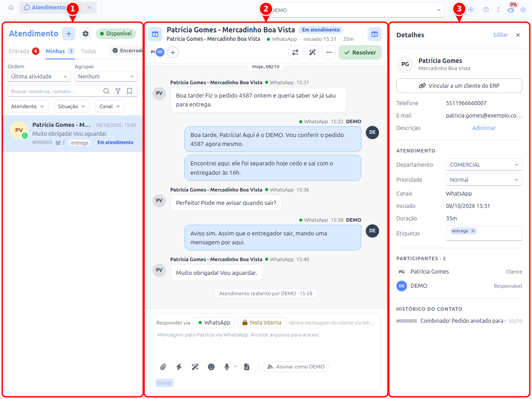Add a participant with dashed plus icon
532x399 pixels.
click(173, 52)
